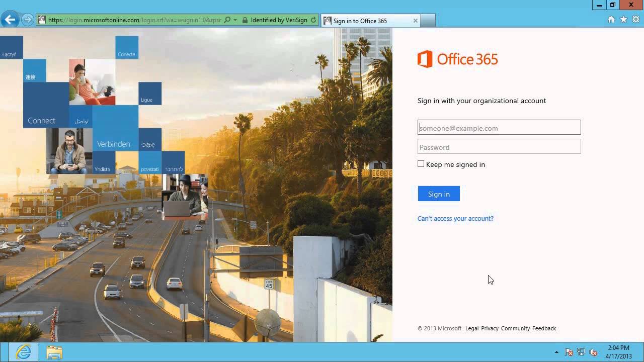Select the Sign in to Office 365 tab
The image size is (644, 362).
tap(370, 21)
